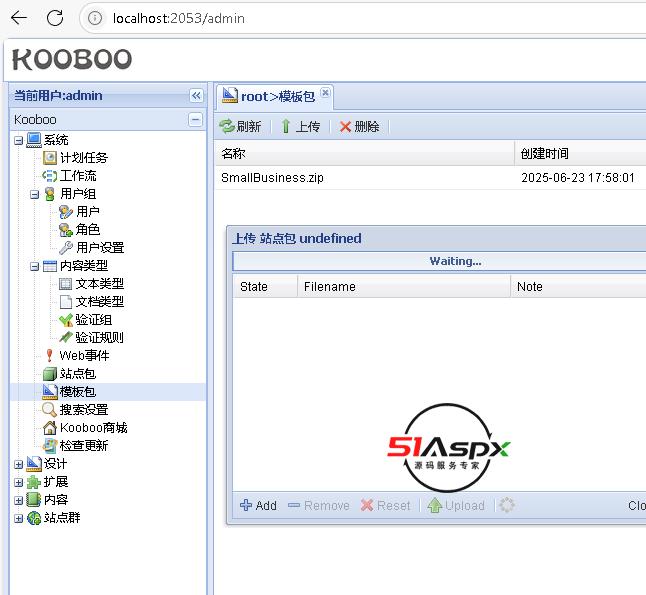Click the 上传 upload toolbar button
The height and width of the screenshot is (595, 646).
(300, 126)
